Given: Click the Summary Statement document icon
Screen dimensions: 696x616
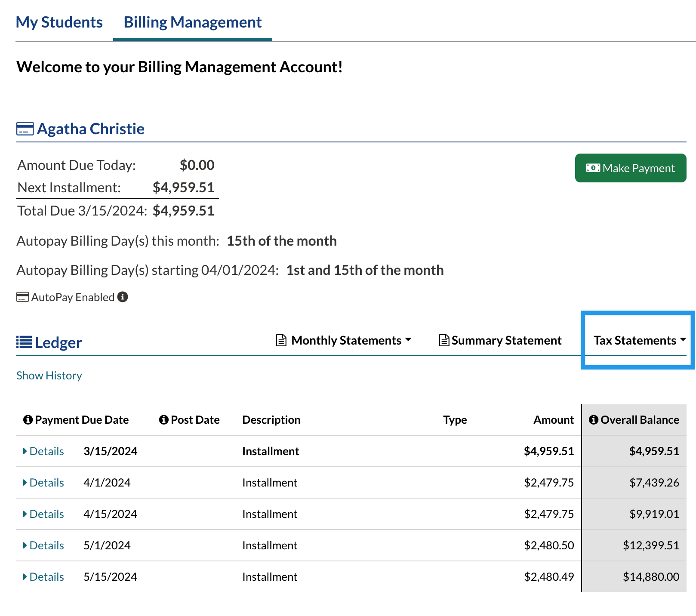Looking at the screenshot, I should (444, 340).
